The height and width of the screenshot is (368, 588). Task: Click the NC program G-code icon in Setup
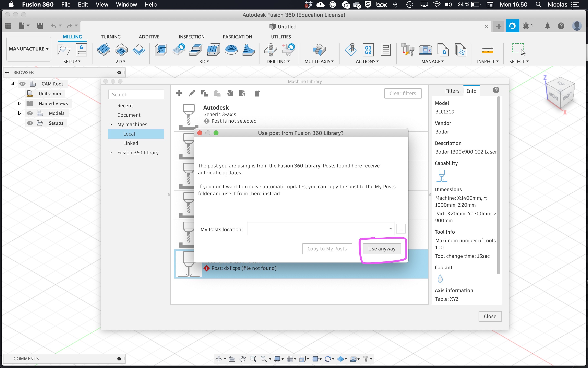(81, 50)
